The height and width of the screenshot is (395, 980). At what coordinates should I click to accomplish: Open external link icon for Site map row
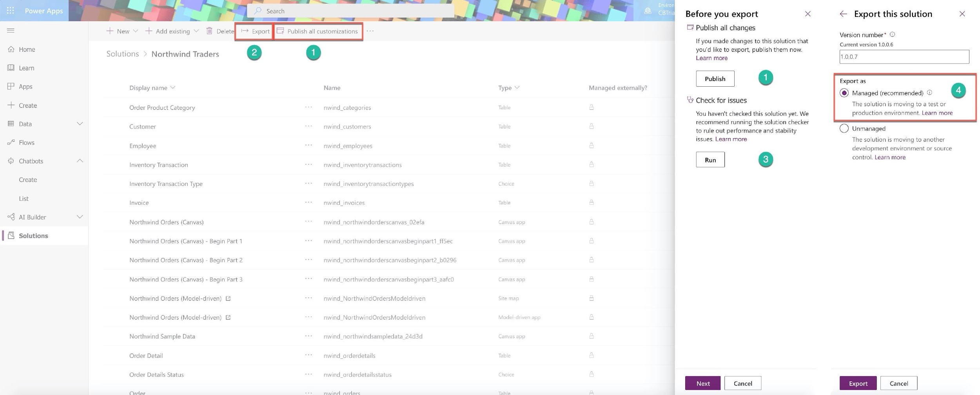(228, 298)
